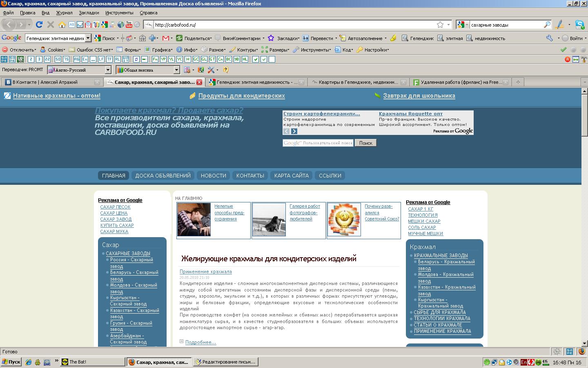This screenshot has height=368, width=588.
Task: Switch to the В Контакте tab
Action: pyautogui.click(x=51, y=82)
